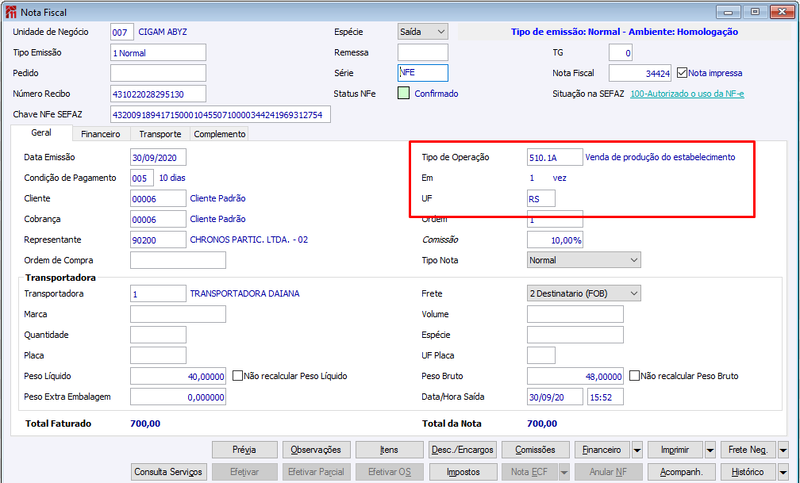Switch to the Financeiro tab

(101, 134)
